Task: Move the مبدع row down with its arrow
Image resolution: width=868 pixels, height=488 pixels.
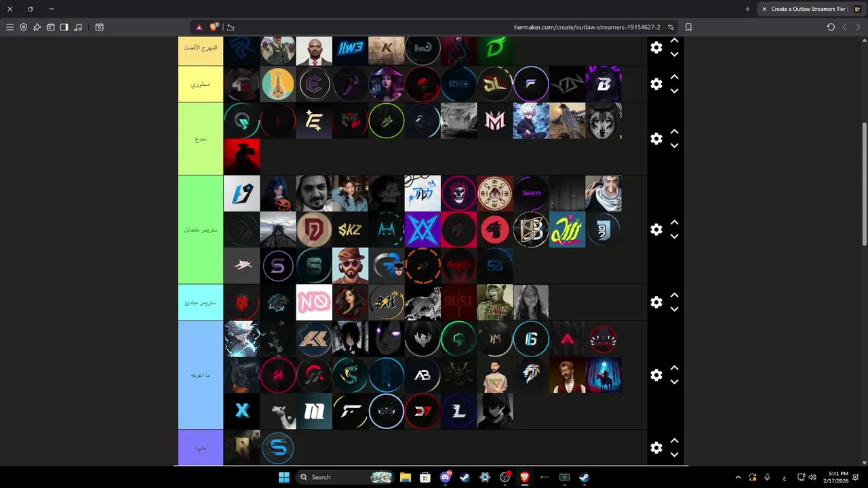Action: (x=674, y=145)
